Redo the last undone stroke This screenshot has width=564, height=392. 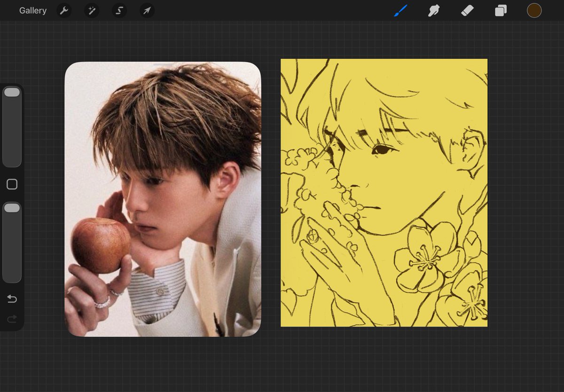pyautogui.click(x=12, y=319)
